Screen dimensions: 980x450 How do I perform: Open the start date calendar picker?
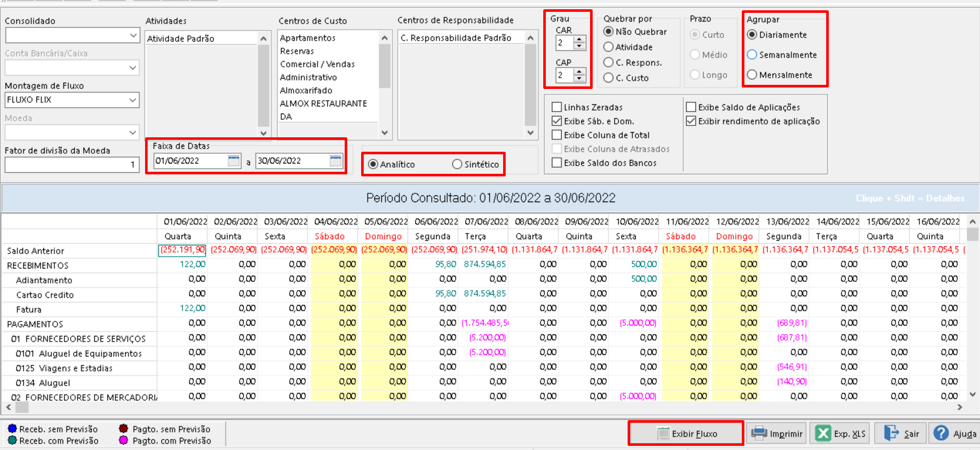[x=234, y=161]
